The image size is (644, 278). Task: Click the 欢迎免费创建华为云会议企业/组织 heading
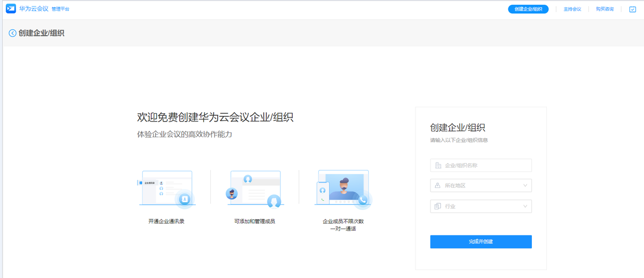coord(215,117)
